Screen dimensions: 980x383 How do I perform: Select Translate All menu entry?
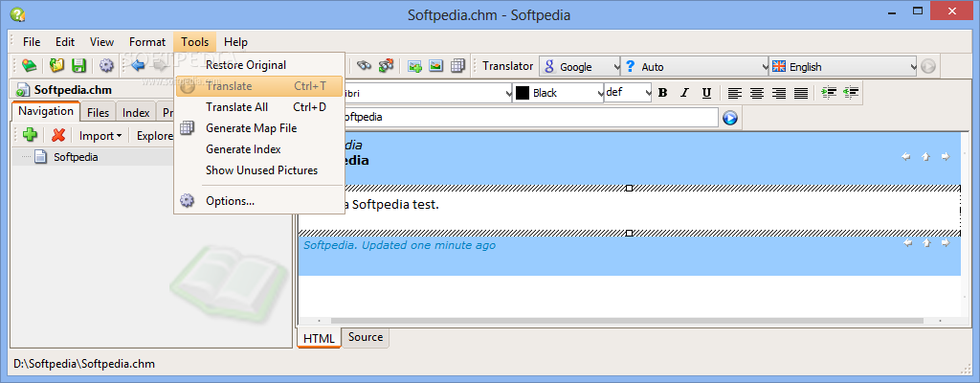pyautogui.click(x=259, y=107)
